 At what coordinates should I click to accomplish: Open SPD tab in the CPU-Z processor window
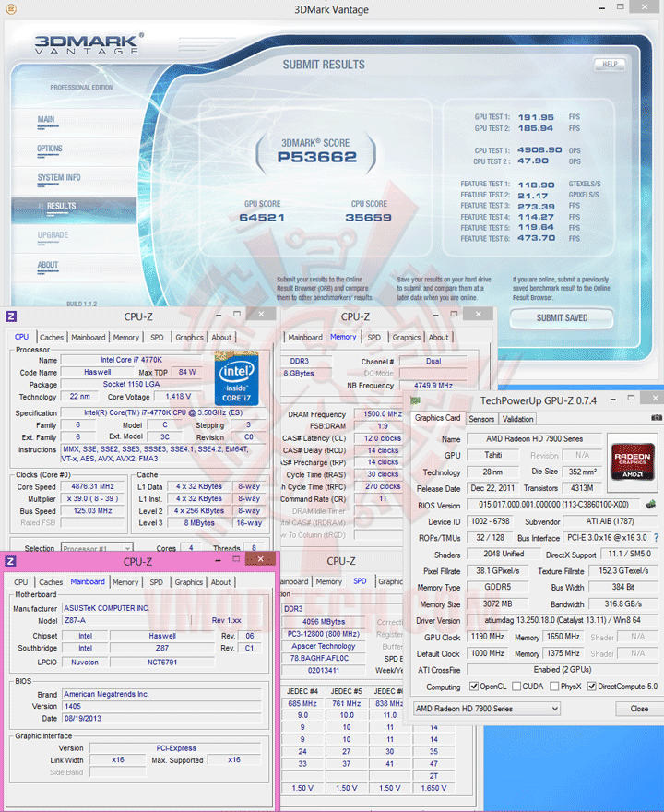[157, 337]
